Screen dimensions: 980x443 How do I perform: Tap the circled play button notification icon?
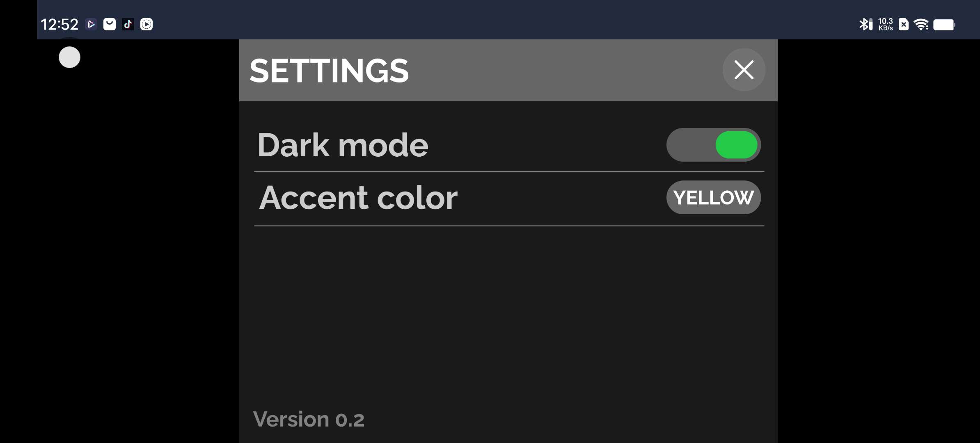tap(147, 25)
